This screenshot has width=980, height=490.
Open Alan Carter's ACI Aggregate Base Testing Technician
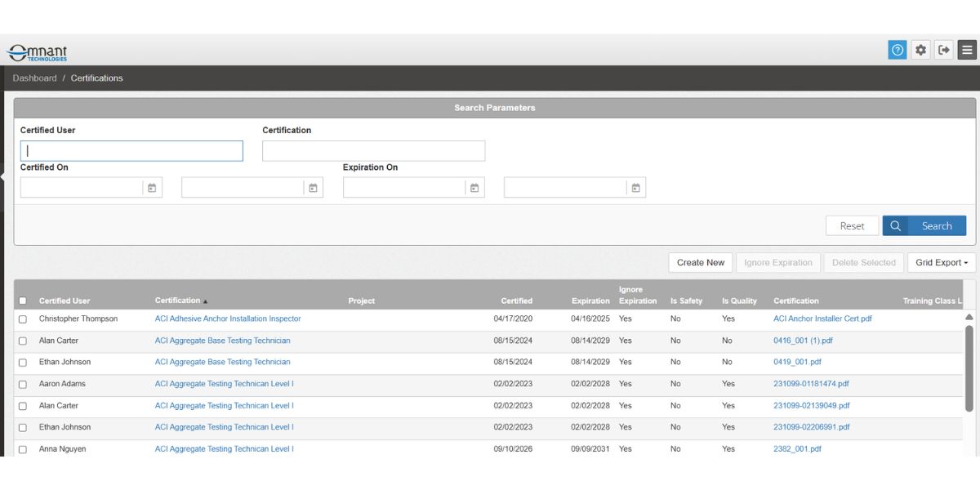pos(222,341)
